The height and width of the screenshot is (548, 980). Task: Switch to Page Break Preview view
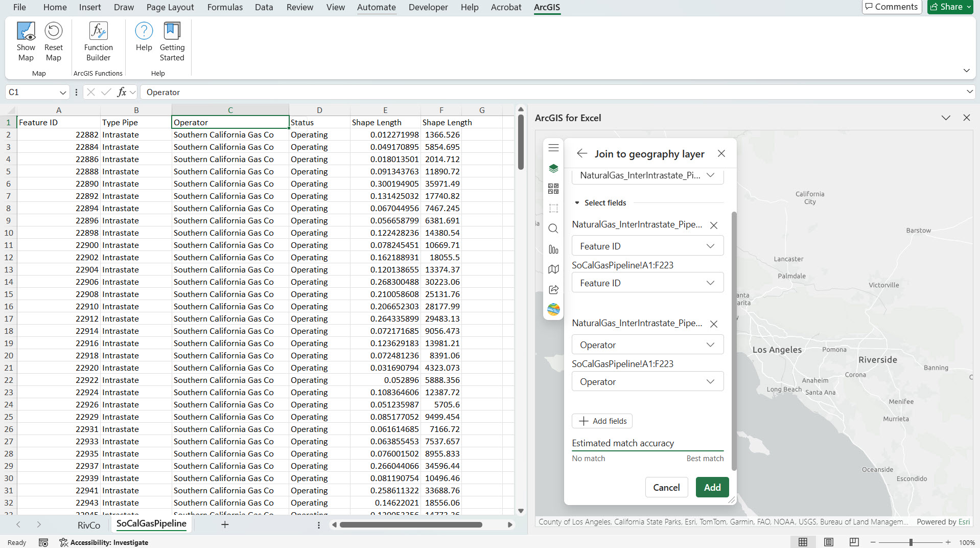pyautogui.click(x=854, y=542)
